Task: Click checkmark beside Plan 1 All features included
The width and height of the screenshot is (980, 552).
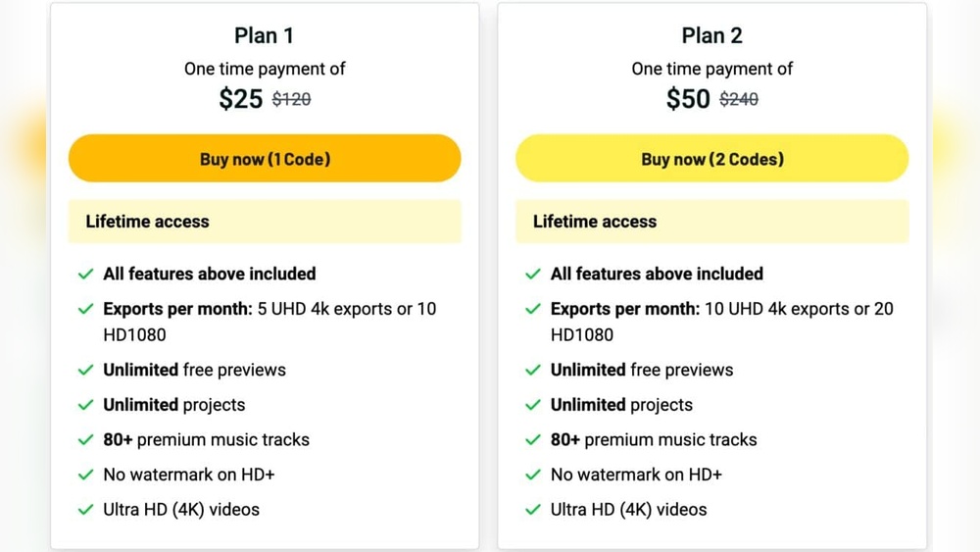Action: pyautogui.click(x=86, y=275)
